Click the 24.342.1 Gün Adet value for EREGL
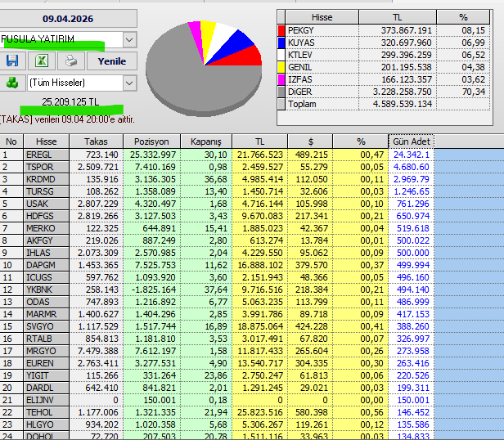This screenshot has width=504, height=440. (x=412, y=155)
